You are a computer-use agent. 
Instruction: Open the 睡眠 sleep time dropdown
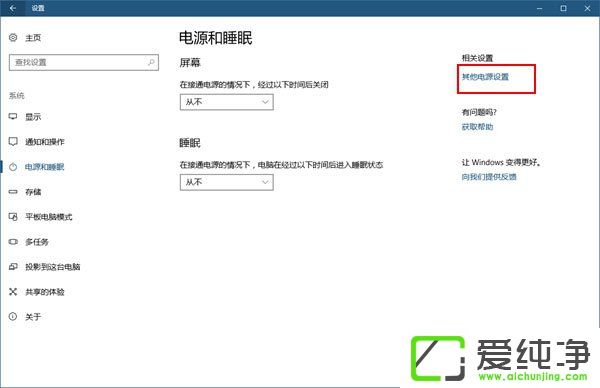[227, 182]
